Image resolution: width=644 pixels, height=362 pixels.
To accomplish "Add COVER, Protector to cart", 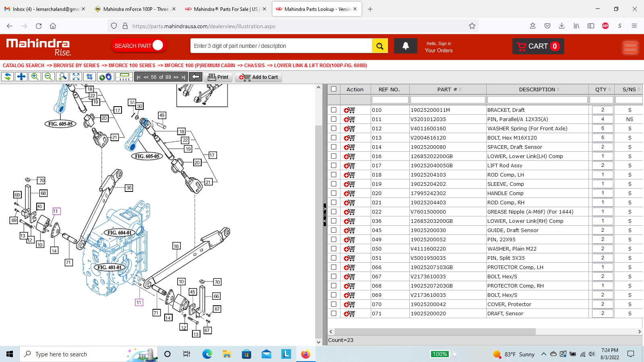I will click(x=349, y=304).
